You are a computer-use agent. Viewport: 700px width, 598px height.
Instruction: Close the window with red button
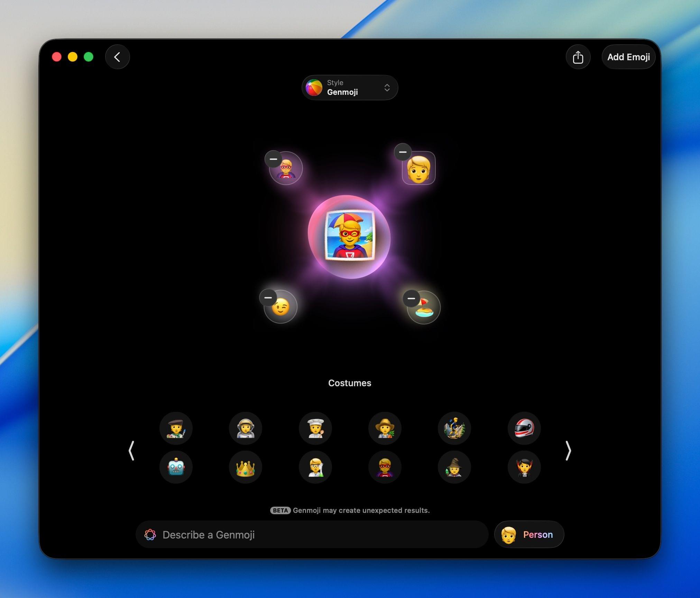point(57,57)
